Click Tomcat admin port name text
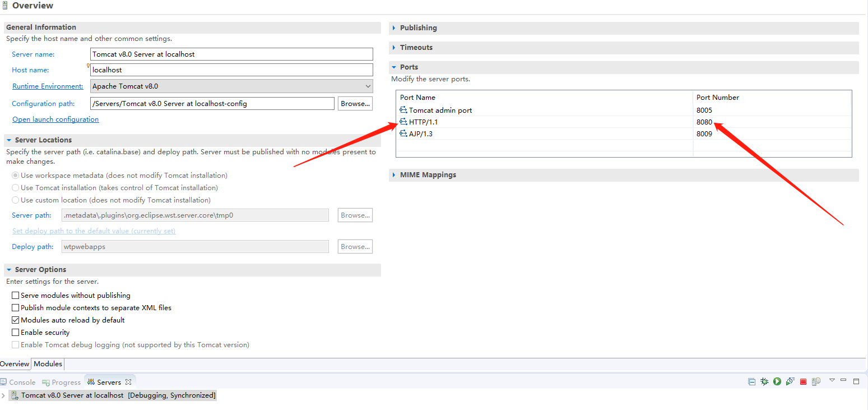 pyautogui.click(x=440, y=110)
